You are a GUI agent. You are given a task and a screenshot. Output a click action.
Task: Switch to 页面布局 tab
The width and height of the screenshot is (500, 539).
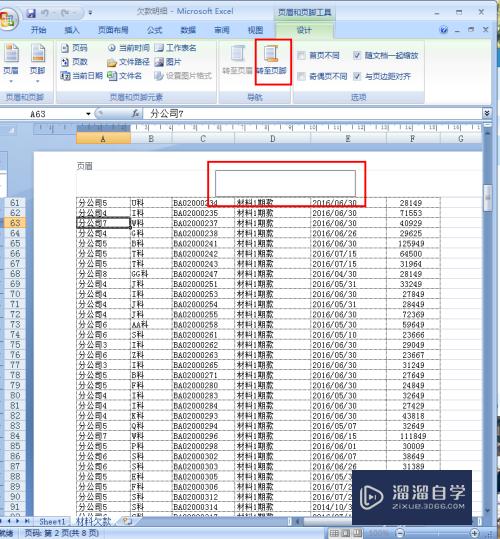pos(113,30)
